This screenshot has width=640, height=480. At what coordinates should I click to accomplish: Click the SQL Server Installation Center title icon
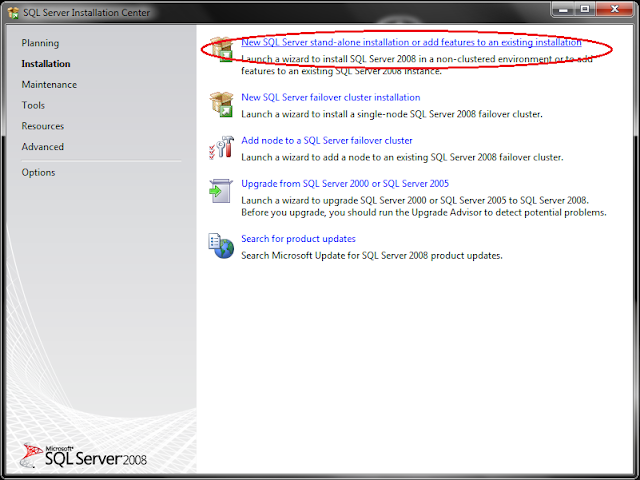coord(13,13)
